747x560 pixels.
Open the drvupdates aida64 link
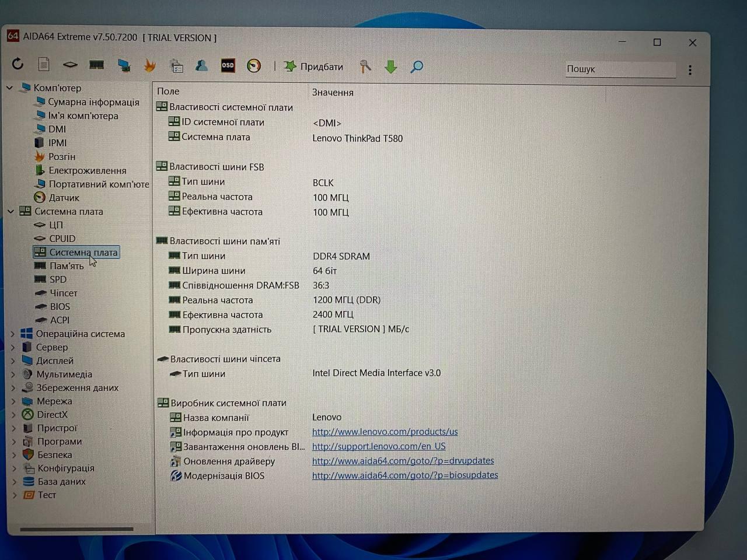point(403,461)
